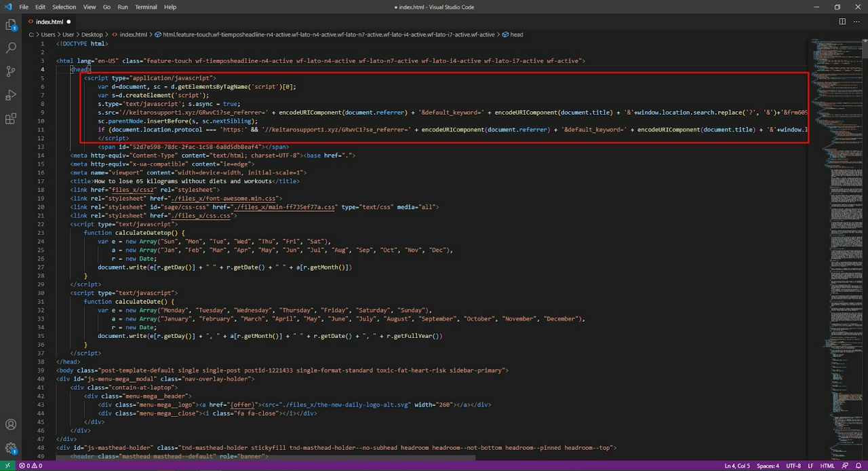This screenshot has width=868, height=471.
Task: Click the {offer} href link on line 44
Action: (241, 404)
